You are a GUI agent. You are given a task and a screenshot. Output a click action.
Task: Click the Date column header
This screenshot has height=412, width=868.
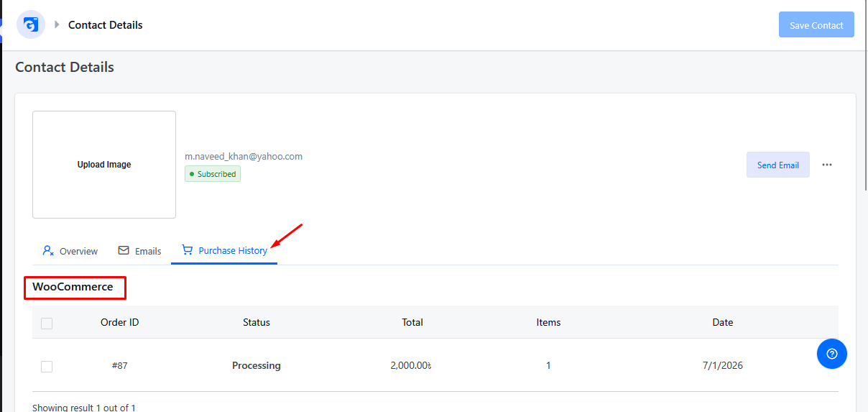coord(723,322)
